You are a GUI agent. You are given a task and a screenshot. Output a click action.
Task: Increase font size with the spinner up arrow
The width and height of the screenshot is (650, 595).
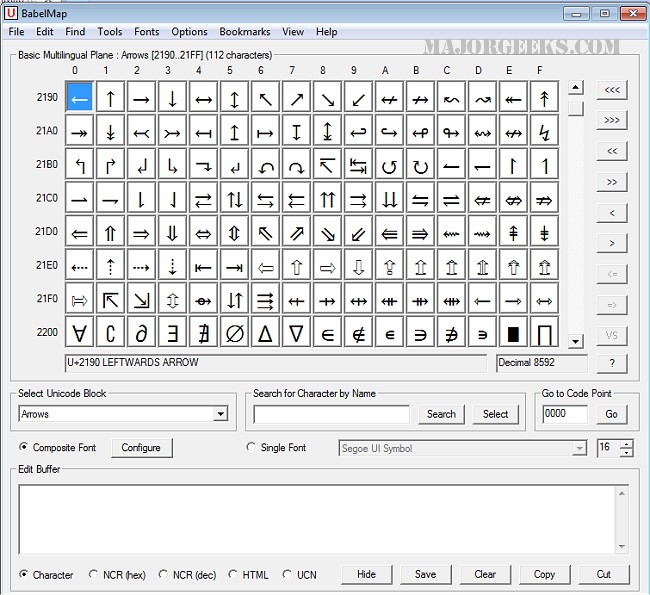click(x=627, y=443)
